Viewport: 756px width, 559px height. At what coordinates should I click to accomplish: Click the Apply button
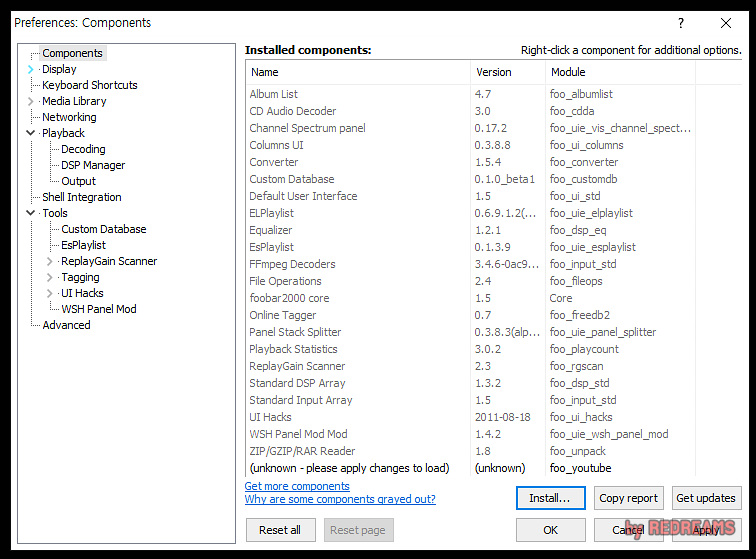point(706,530)
